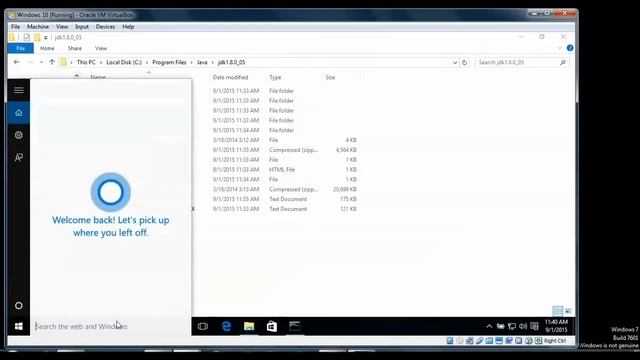
Task: Expand the chevron after Java breadcrumb
Action: pyautogui.click(x=213, y=62)
